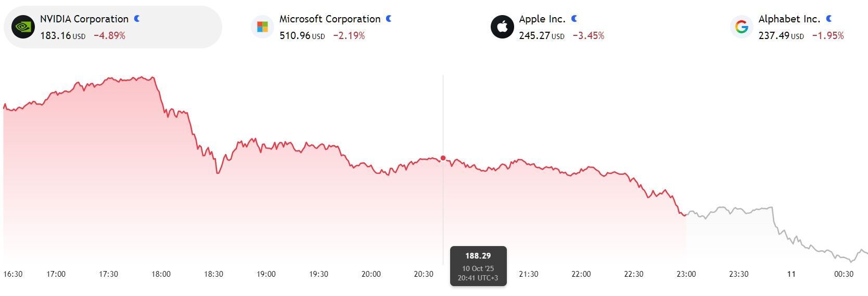Click moon icon beside NVIDIA Corporation
868x296 pixels.
pos(137,19)
